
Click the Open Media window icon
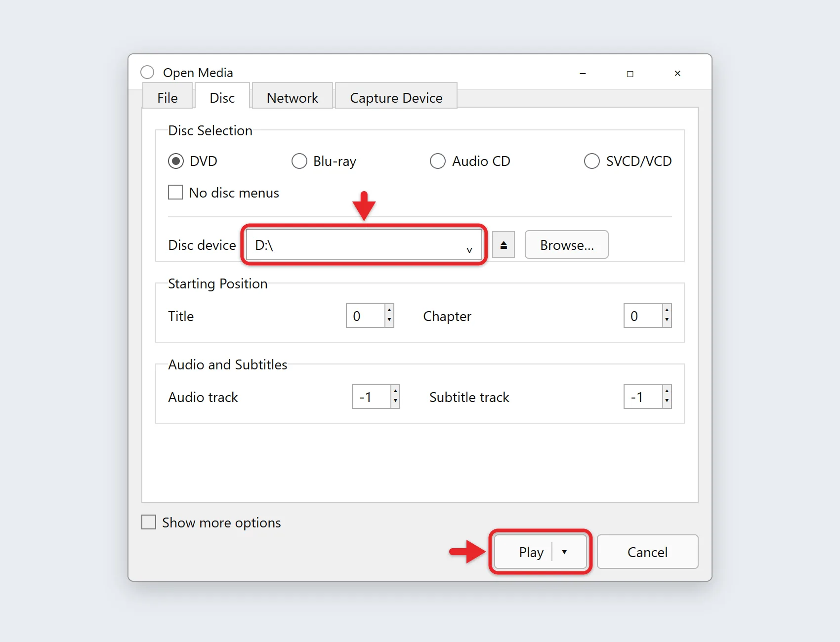147,72
